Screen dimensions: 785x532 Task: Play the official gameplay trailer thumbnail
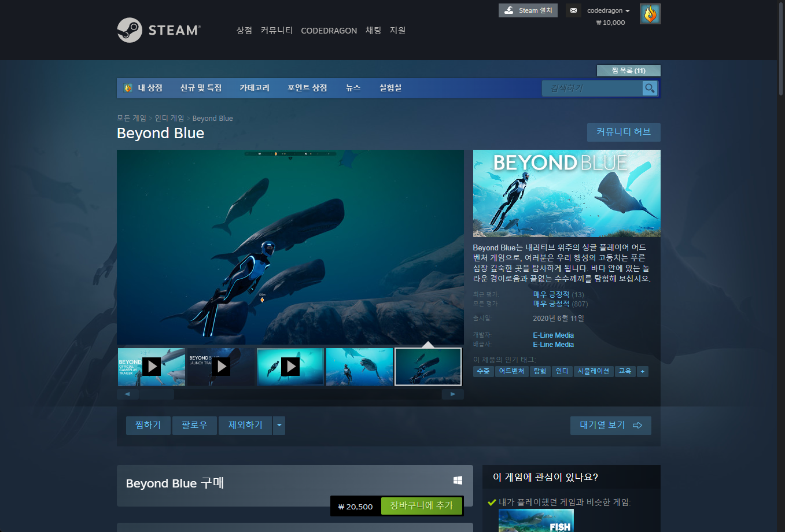click(152, 367)
